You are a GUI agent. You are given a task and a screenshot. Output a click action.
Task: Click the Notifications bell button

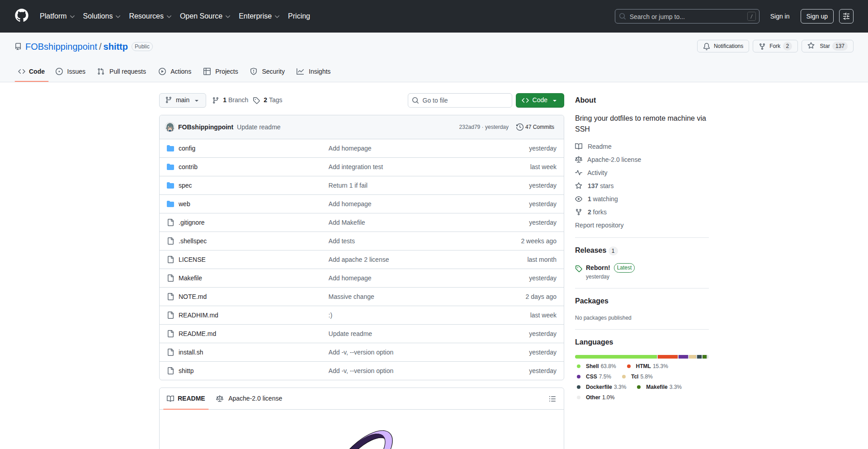pyautogui.click(x=723, y=46)
